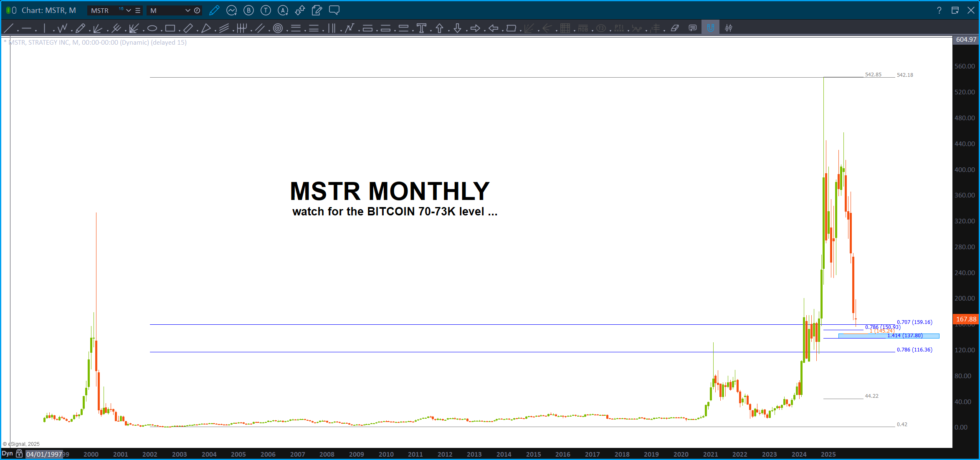Viewport: 980px width, 460px height.
Task: Open the help question mark
Action: point(939,10)
